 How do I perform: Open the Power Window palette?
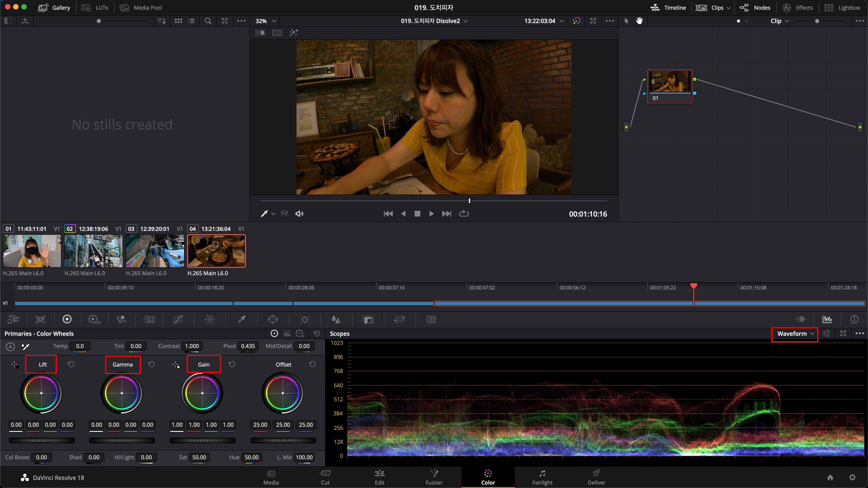coord(273,319)
